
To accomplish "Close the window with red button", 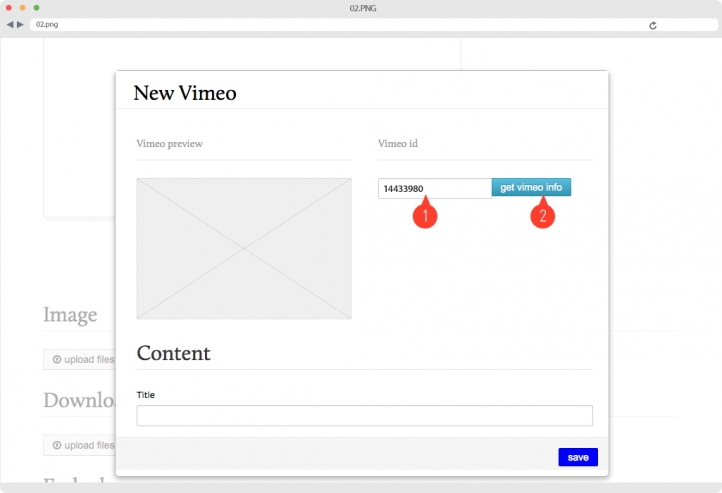I will (9, 8).
